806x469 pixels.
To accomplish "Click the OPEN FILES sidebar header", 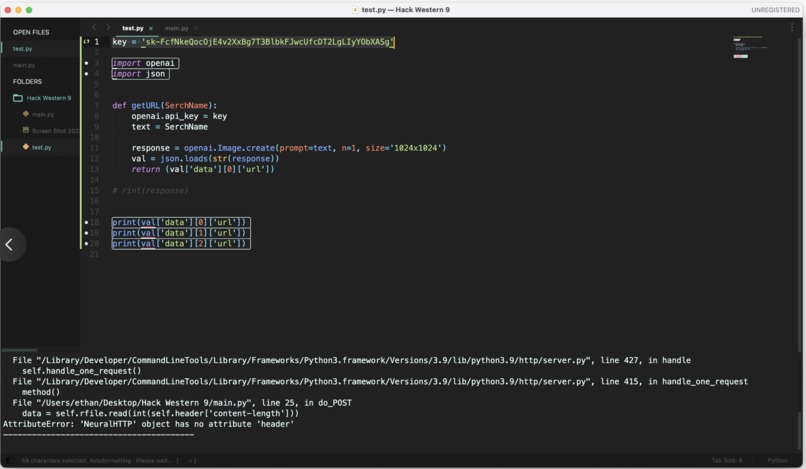I will click(x=31, y=32).
